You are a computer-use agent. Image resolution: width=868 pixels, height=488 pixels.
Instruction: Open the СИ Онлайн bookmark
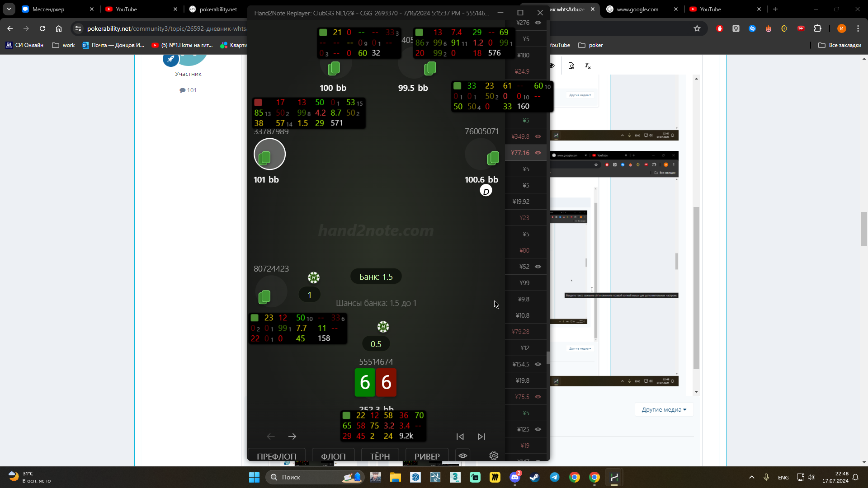24,45
